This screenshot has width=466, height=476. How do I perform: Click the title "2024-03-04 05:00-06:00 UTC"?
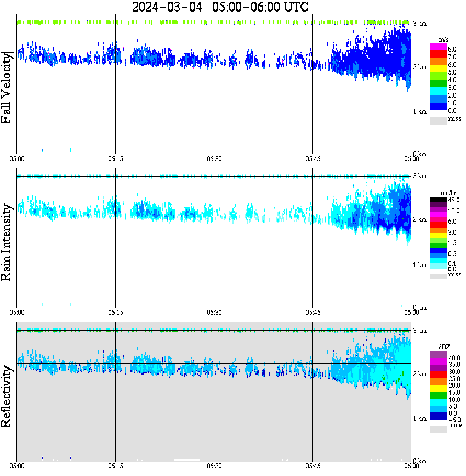[x=220, y=7]
